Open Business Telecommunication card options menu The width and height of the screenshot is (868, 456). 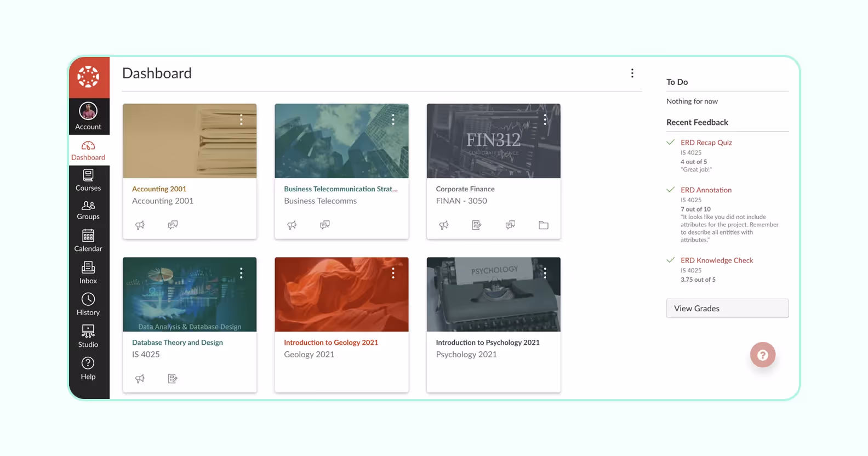[x=393, y=119]
